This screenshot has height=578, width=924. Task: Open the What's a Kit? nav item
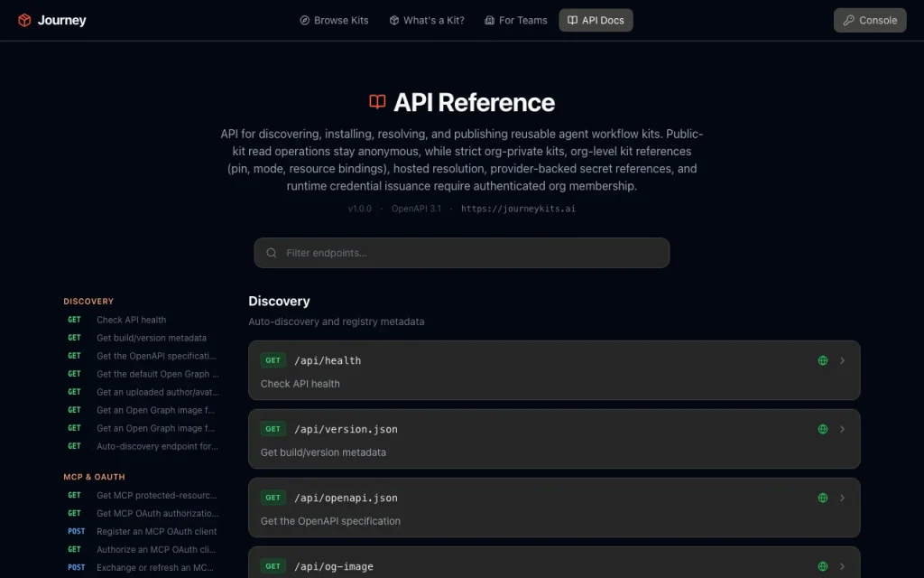427,20
